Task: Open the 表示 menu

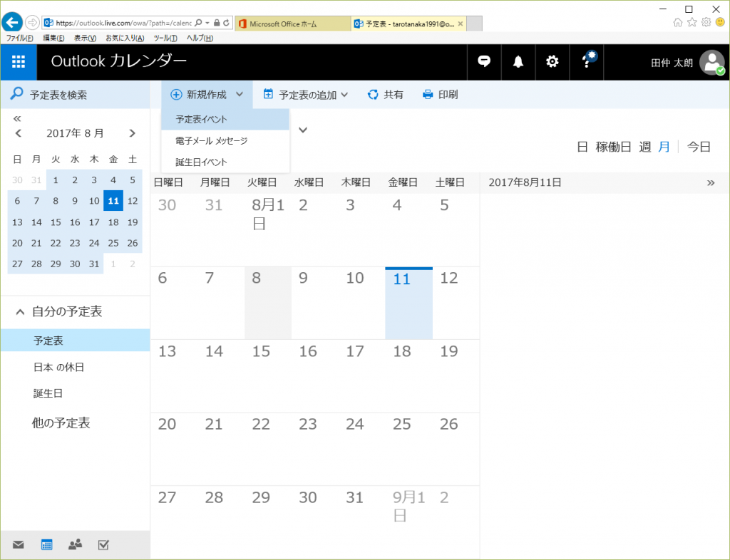Action: coord(86,38)
